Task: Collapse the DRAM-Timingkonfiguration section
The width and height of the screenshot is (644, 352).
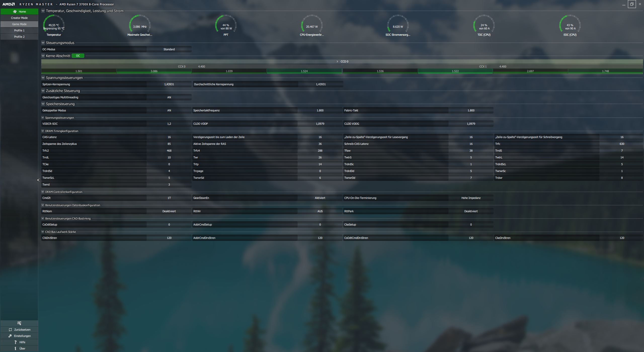Action: 43,131
